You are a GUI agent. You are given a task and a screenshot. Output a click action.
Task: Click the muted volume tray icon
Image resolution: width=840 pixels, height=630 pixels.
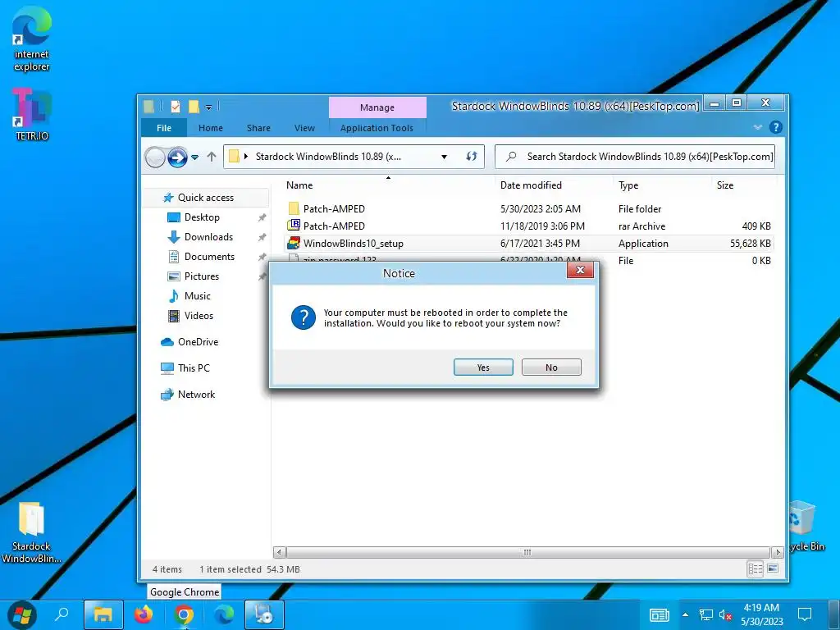725,614
